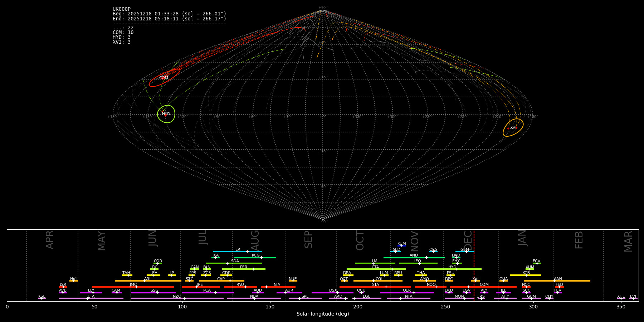The image size is (644, 322).
Task: Click the blue KUM shower bar
Action: coord(402,246)
